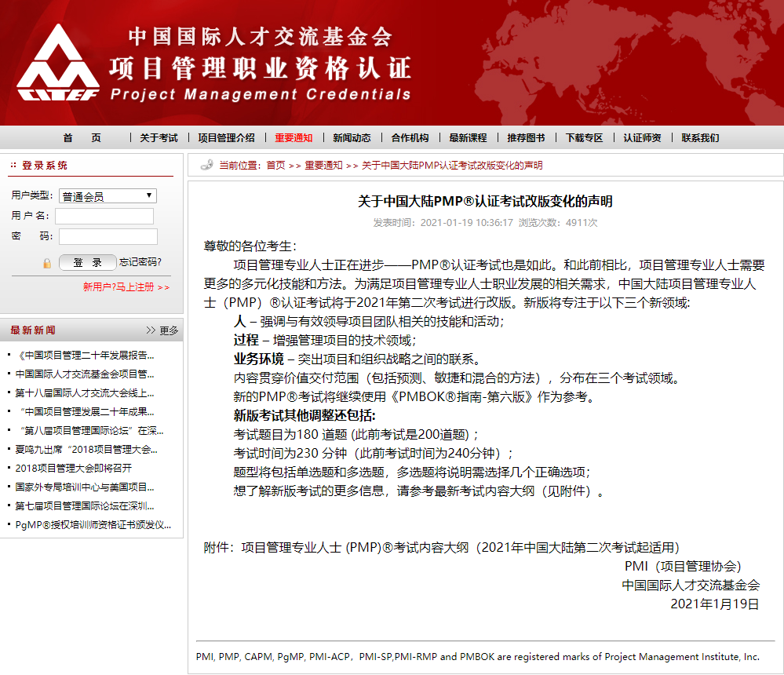Open news 国家外专局培训中心与美国项目...

[85, 487]
